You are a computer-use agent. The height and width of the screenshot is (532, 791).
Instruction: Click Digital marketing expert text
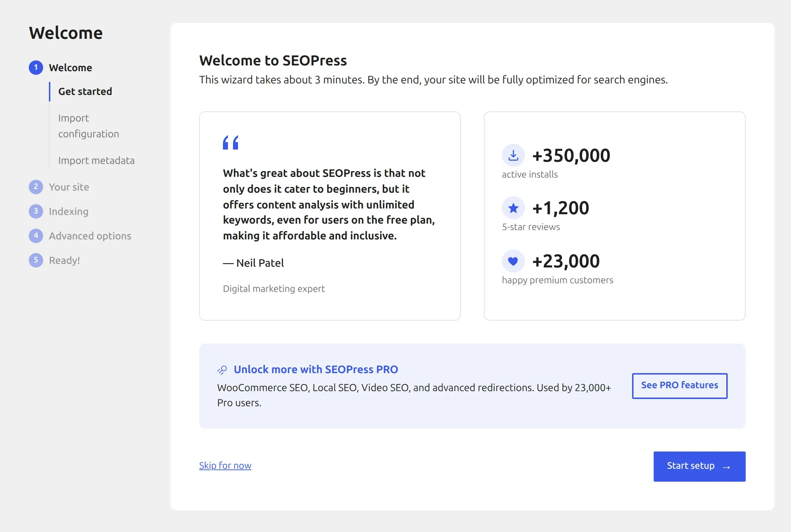coord(274,289)
